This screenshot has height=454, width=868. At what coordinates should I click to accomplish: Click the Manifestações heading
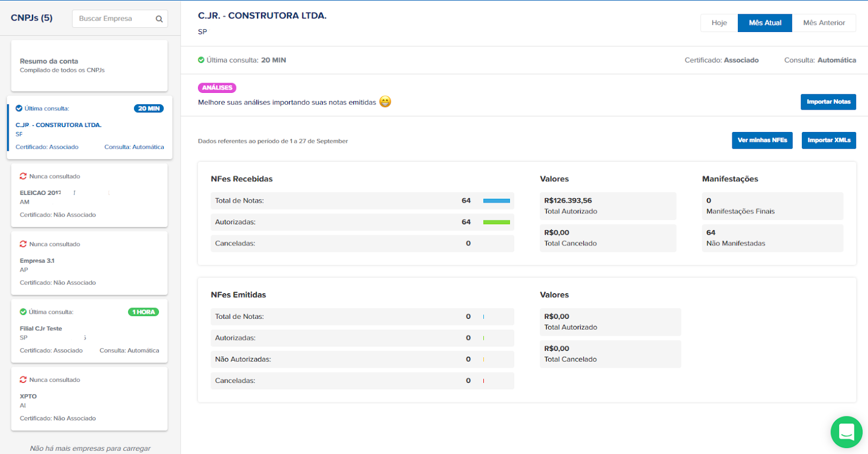[730, 179]
